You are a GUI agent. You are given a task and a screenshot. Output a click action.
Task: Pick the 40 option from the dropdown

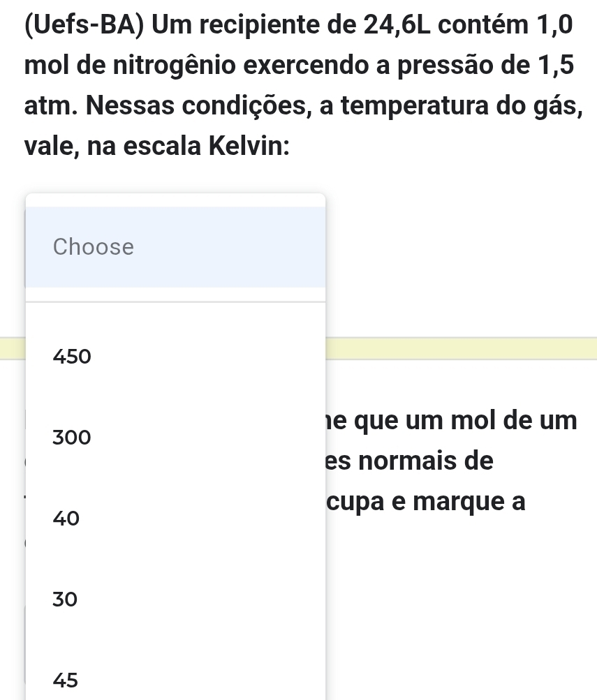tap(66, 518)
